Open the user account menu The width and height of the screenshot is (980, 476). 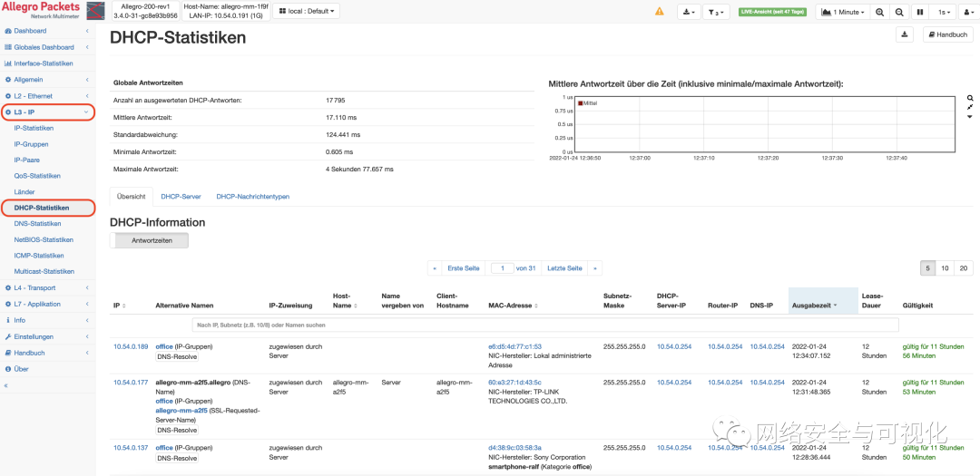point(966,12)
